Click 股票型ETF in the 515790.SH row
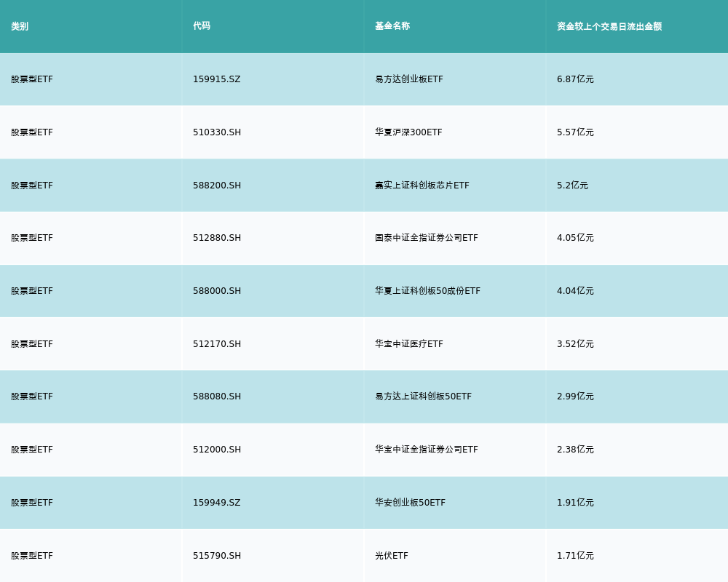The width and height of the screenshot is (728, 582). (x=32, y=556)
